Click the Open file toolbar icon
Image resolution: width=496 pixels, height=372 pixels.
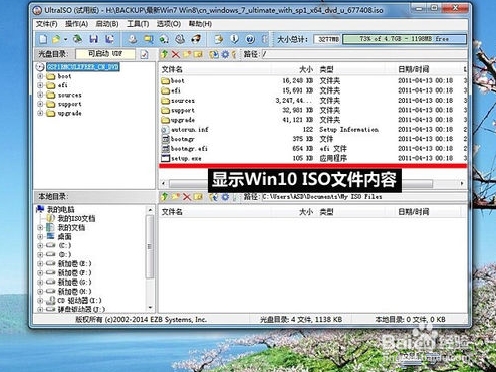(56, 39)
